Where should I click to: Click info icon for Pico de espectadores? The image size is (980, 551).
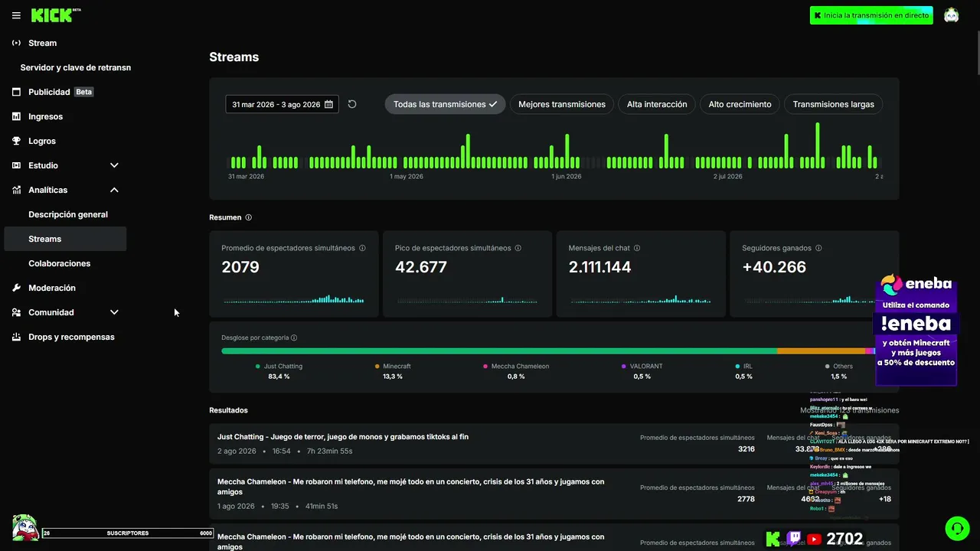pyautogui.click(x=518, y=248)
